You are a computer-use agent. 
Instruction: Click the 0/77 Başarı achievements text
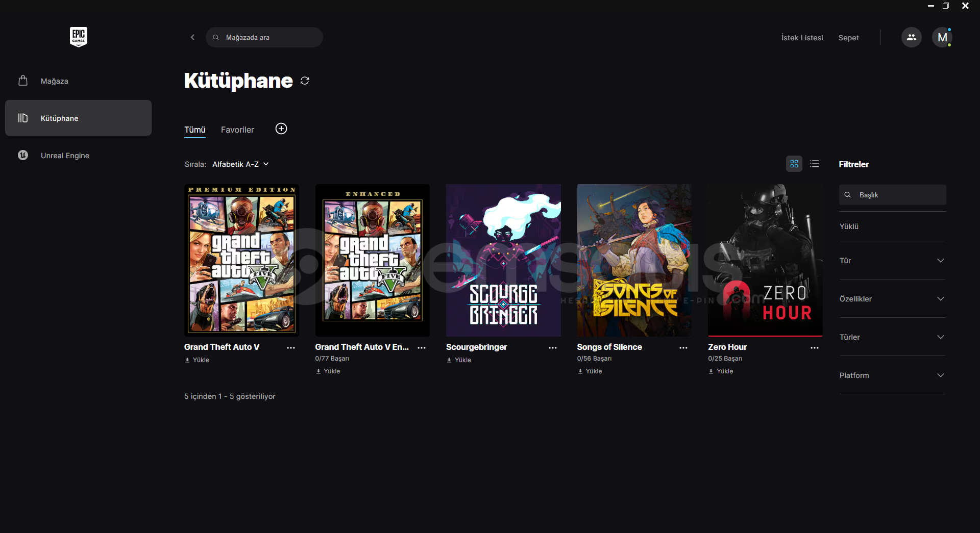(332, 359)
